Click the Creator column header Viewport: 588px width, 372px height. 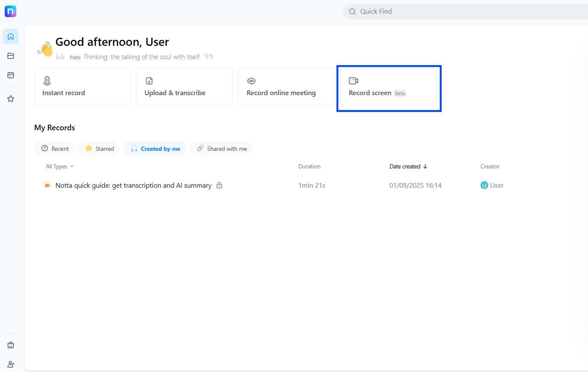point(490,166)
